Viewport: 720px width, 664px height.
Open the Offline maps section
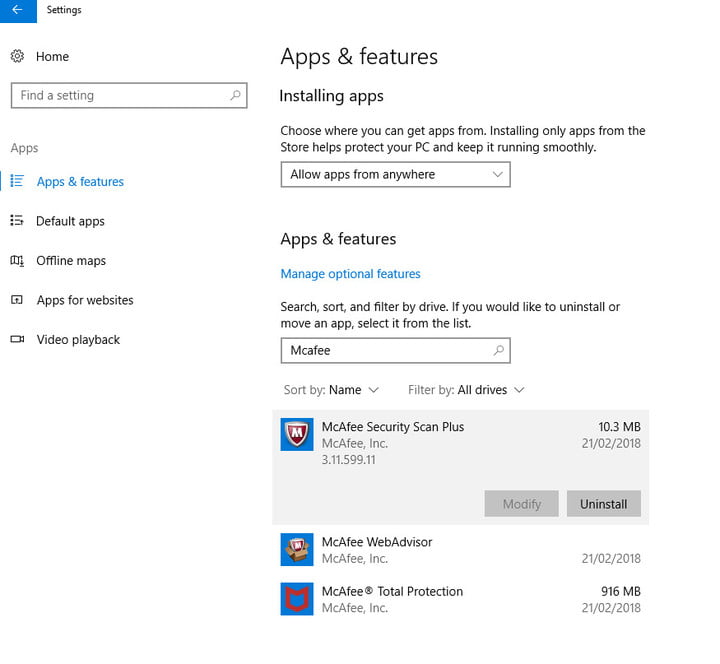point(71,261)
